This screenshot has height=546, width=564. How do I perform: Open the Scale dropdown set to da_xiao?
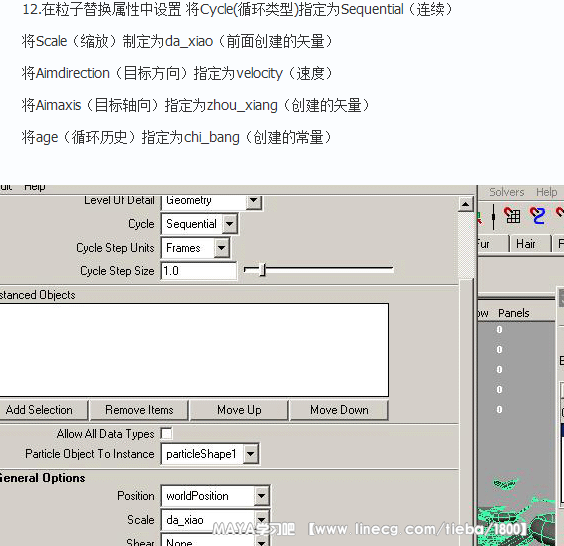tap(215, 520)
